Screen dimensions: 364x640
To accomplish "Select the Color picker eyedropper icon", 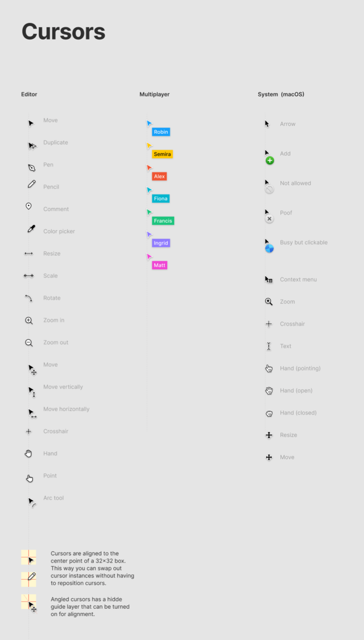I will 31,229.
